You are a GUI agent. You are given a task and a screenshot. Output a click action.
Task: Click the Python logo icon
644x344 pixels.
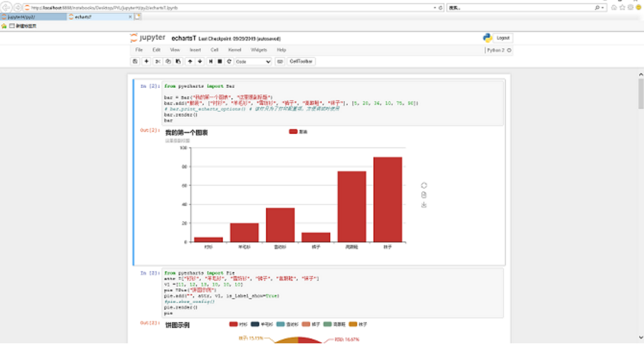click(488, 38)
